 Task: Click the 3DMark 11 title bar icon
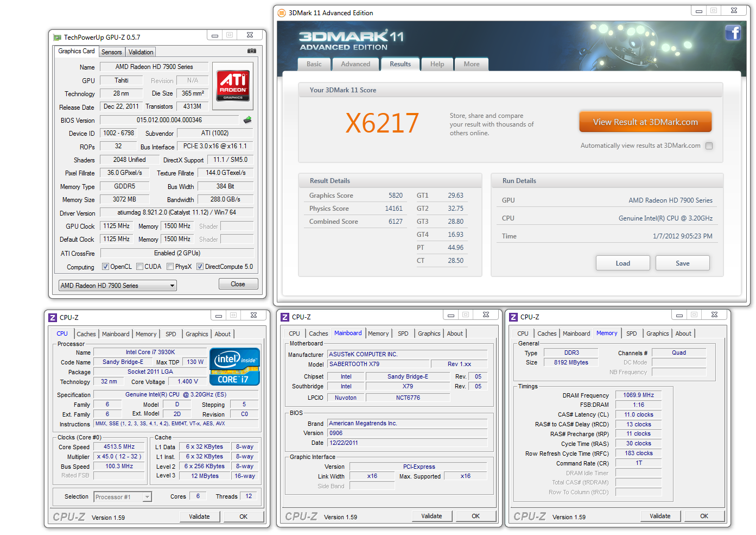282,13
